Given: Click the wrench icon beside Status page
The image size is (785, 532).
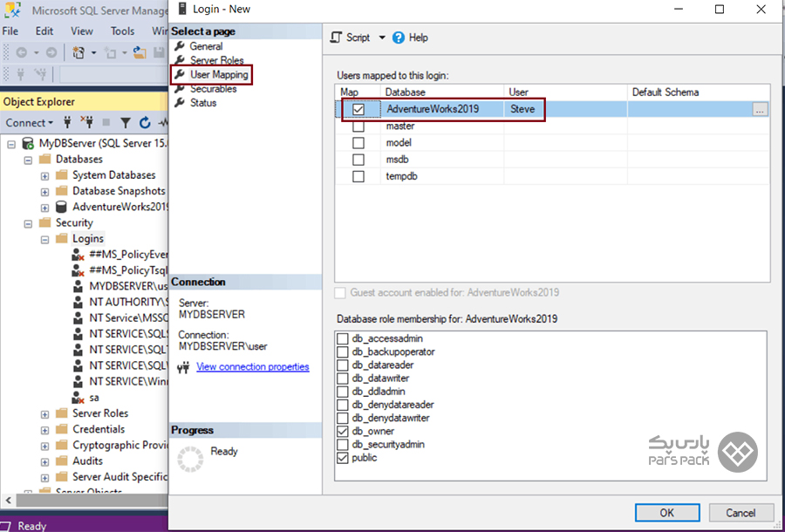Looking at the screenshot, I should (179, 103).
